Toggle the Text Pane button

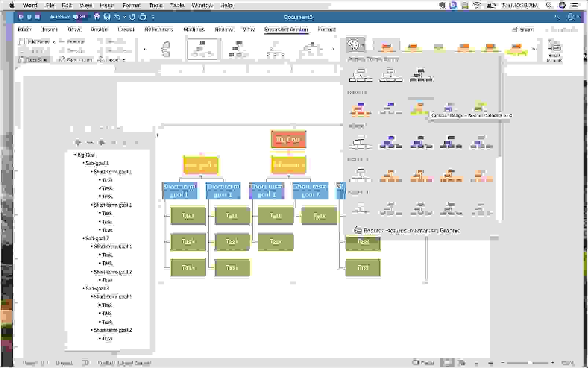(33, 59)
